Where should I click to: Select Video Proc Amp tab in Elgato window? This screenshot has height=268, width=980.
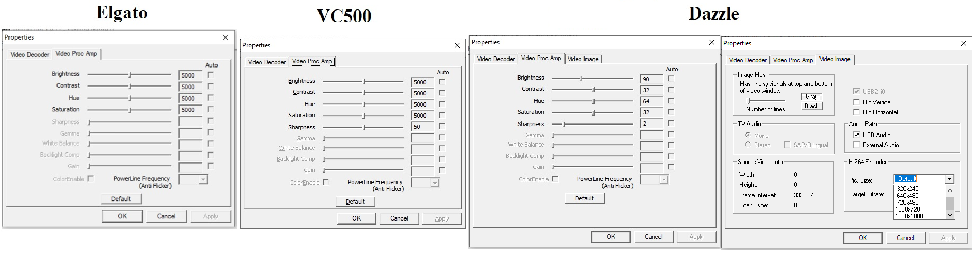77,54
